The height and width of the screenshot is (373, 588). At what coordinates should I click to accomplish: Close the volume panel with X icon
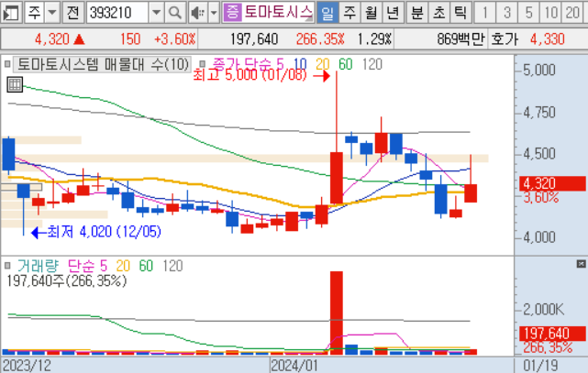point(581,264)
